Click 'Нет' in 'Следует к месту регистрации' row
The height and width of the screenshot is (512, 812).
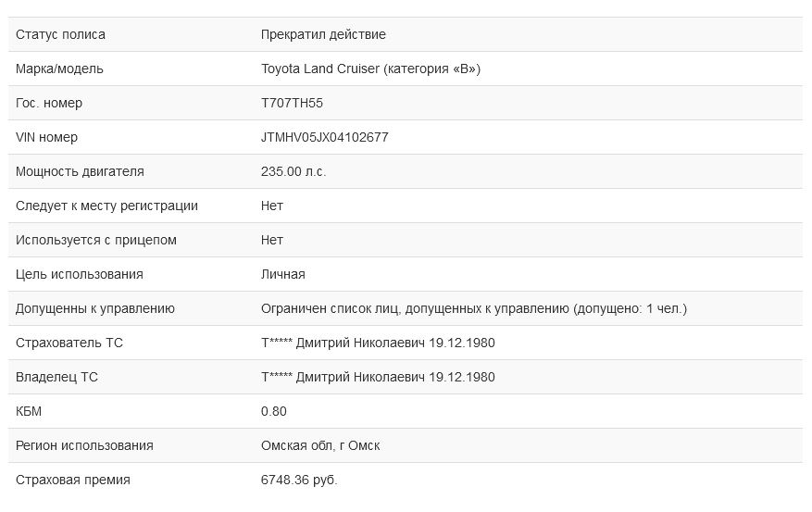point(272,206)
